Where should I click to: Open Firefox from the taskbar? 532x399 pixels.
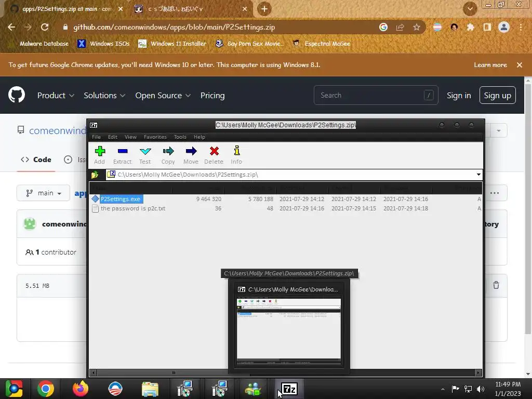coord(81,389)
